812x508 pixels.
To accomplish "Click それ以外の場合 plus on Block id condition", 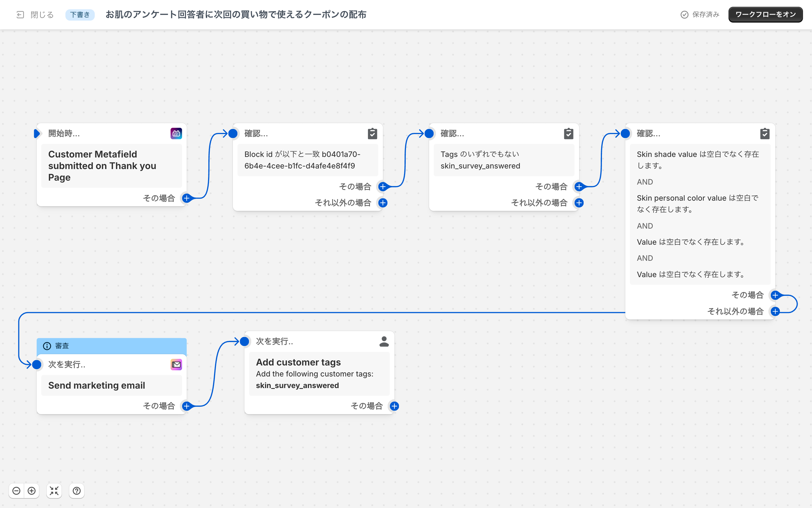I will point(383,203).
